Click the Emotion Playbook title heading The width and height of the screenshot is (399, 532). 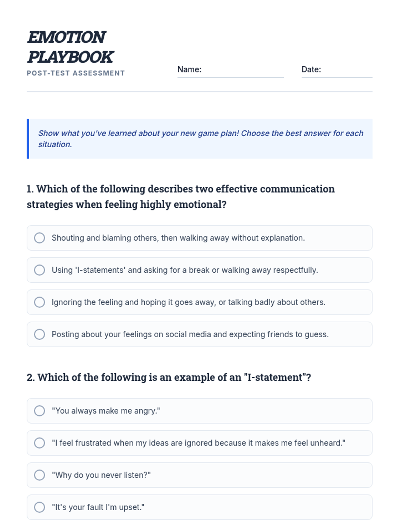tap(70, 47)
